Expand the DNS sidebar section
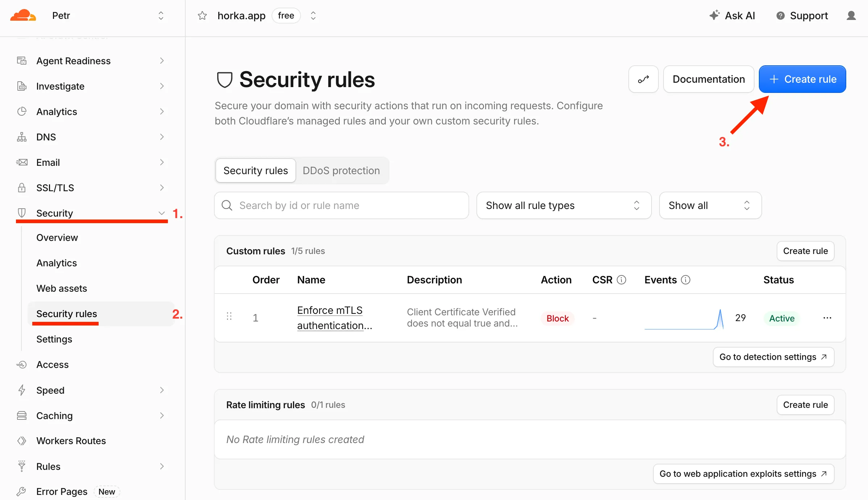The image size is (868, 500). coord(162,137)
